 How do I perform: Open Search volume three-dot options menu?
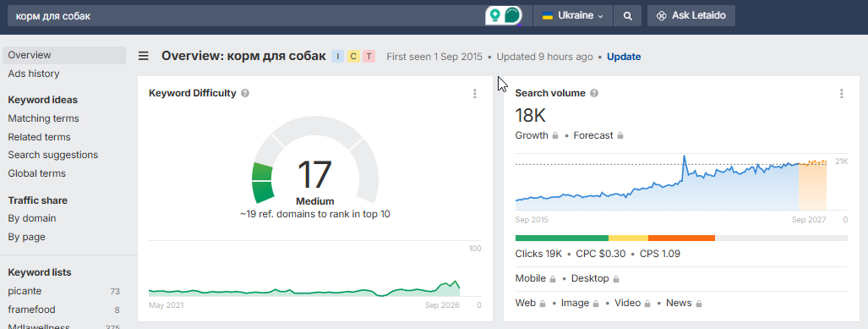pyautogui.click(x=842, y=94)
